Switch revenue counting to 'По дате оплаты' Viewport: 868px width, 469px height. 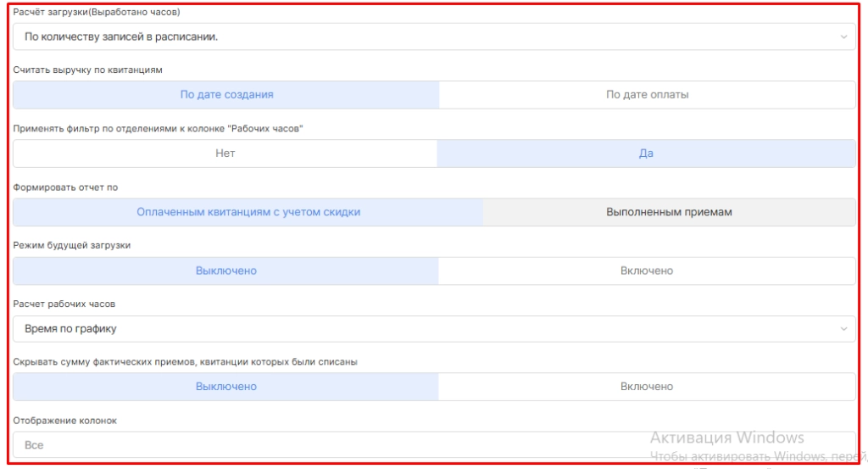coord(647,95)
